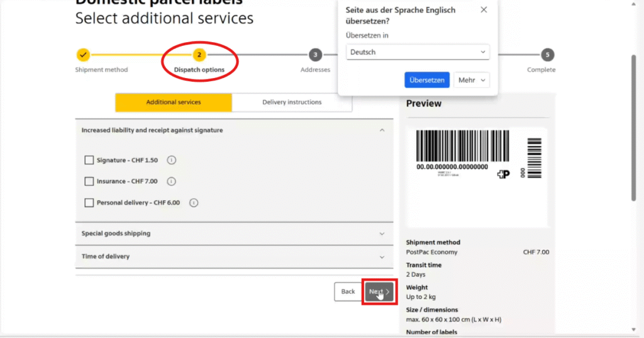Switch to the Delivery instructions tab
644x338 pixels.
[x=292, y=102]
